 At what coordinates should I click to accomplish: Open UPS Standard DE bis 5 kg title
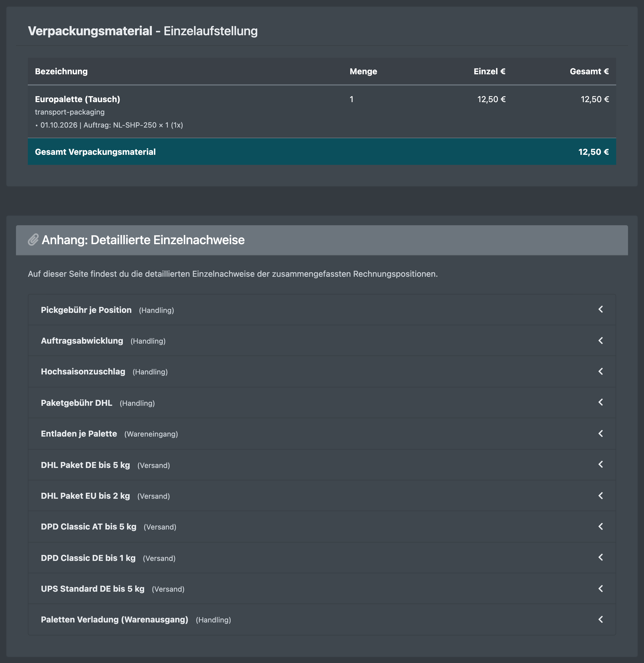(x=93, y=589)
